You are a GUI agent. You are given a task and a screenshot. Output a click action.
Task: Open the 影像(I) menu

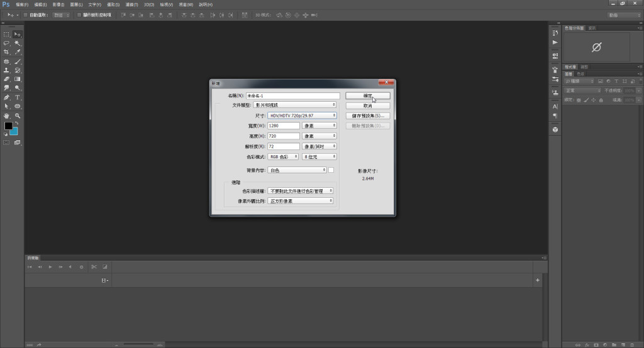(58, 4)
